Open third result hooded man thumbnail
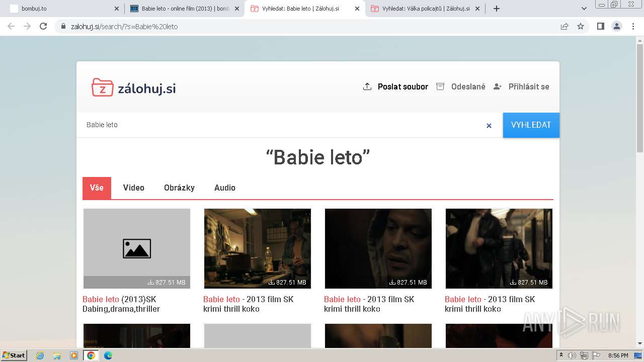The image size is (644, 362). [378, 248]
